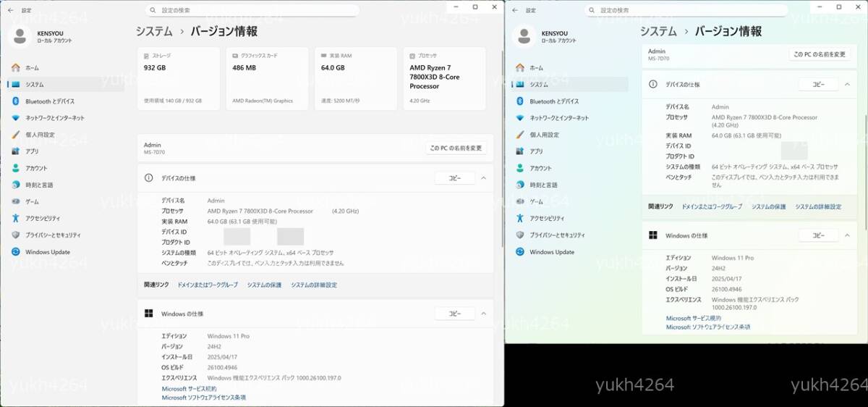Click OS build value 26100.4946 in left window
Viewport: 868px width, 407px height.
[x=222, y=367]
